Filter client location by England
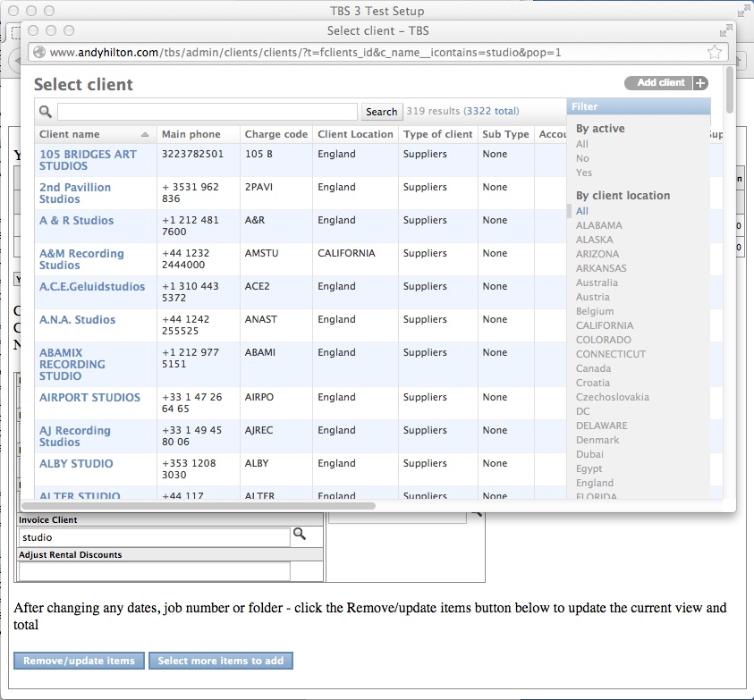Screen dimensions: 754x700 pyautogui.click(x=595, y=483)
